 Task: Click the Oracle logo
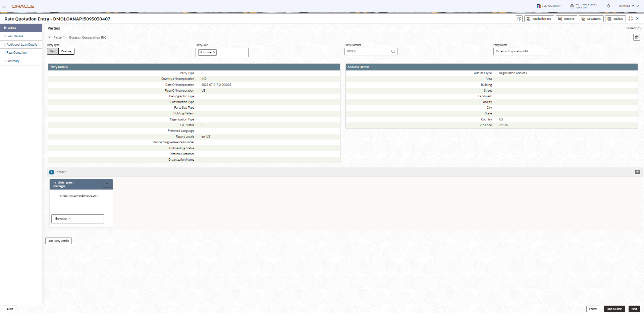click(x=23, y=6)
